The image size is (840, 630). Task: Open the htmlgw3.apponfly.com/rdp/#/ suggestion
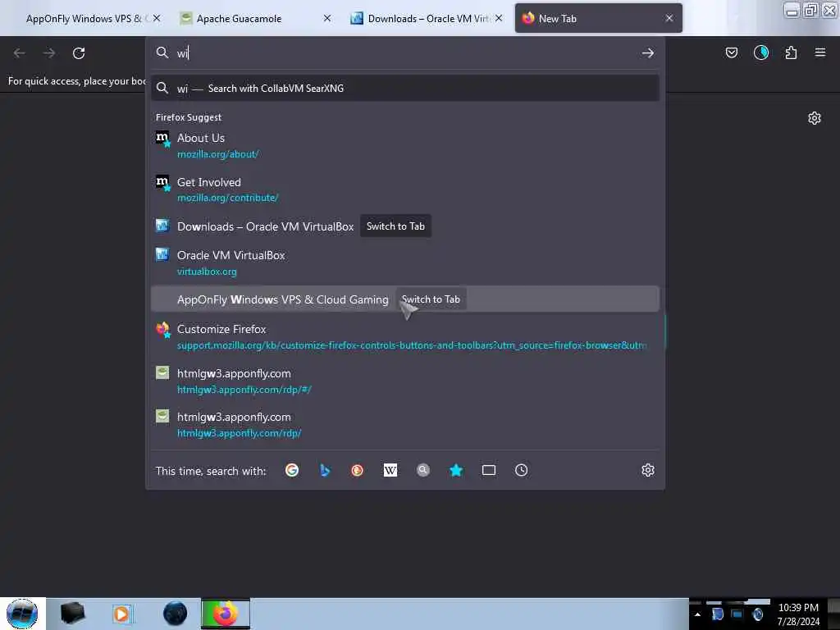(x=405, y=381)
